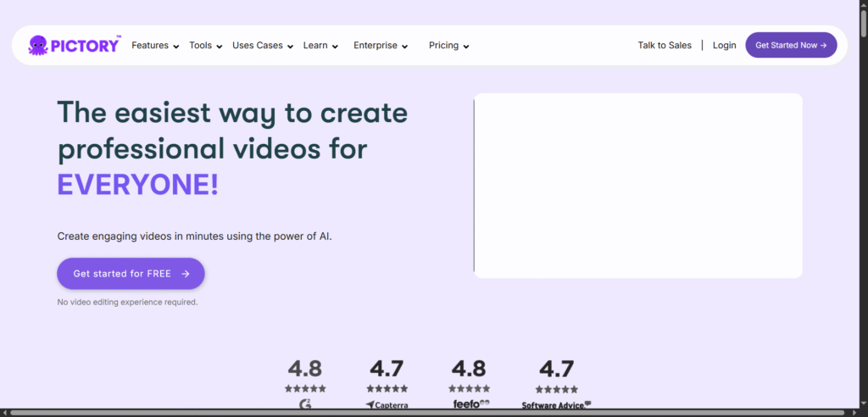The width and height of the screenshot is (868, 417).
Task: Click the horizontal scrollbar at the bottom
Action: 429,413
